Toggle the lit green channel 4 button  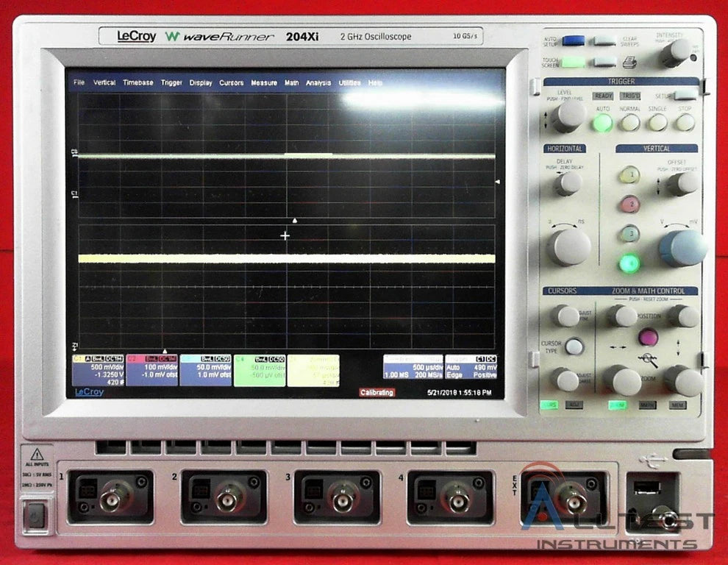[629, 263]
